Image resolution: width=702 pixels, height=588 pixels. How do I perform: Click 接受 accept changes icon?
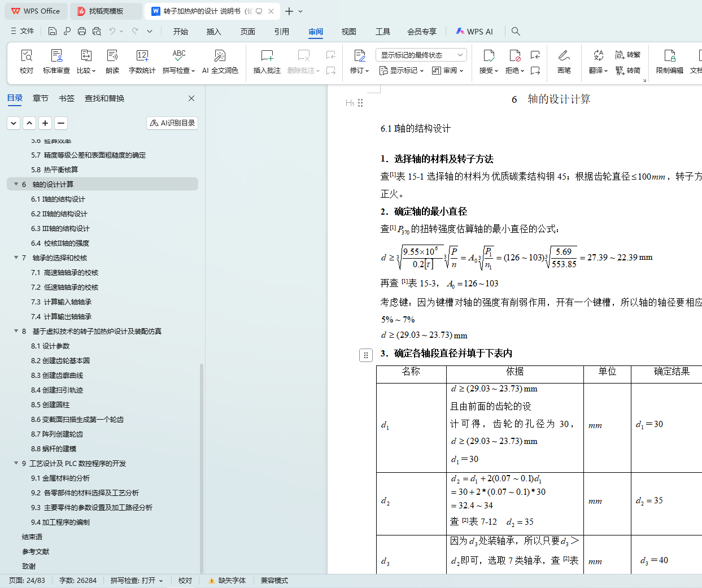coord(489,56)
